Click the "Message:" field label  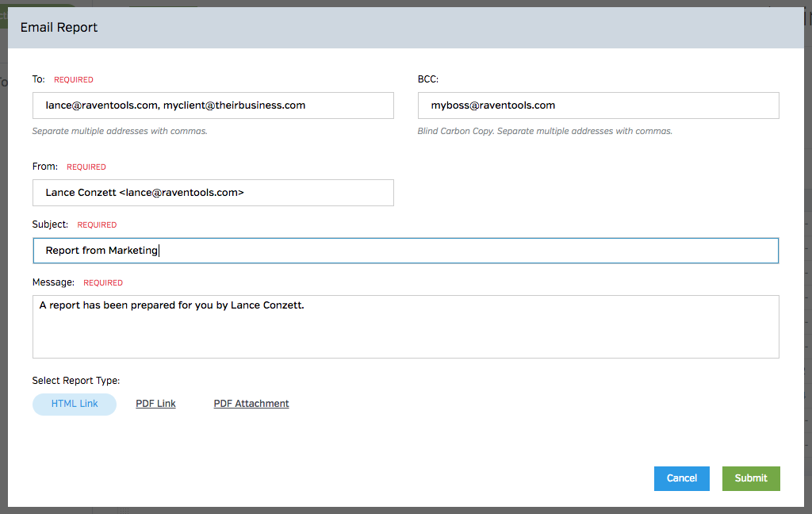coord(53,282)
